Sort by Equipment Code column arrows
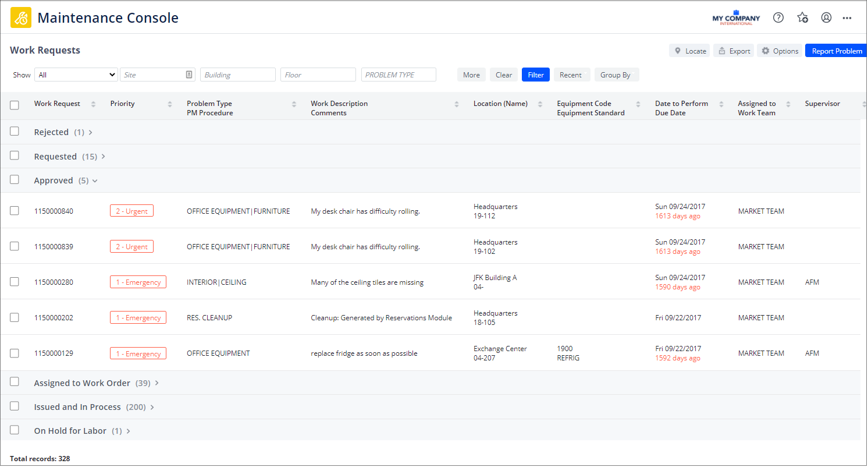Screen dimensions: 868x467 pyautogui.click(x=638, y=104)
